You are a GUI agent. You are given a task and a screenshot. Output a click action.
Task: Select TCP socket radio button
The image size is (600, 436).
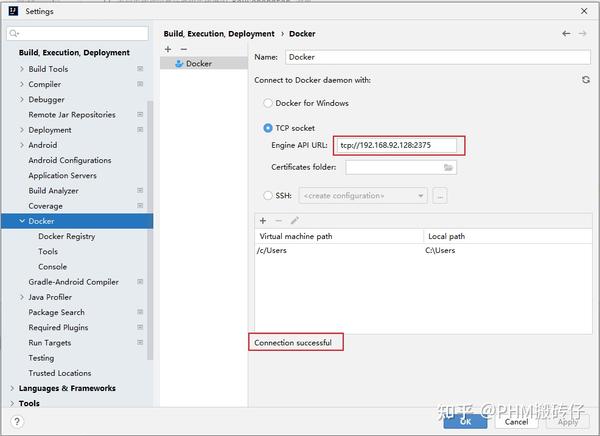pyautogui.click(x=267, y=128)
